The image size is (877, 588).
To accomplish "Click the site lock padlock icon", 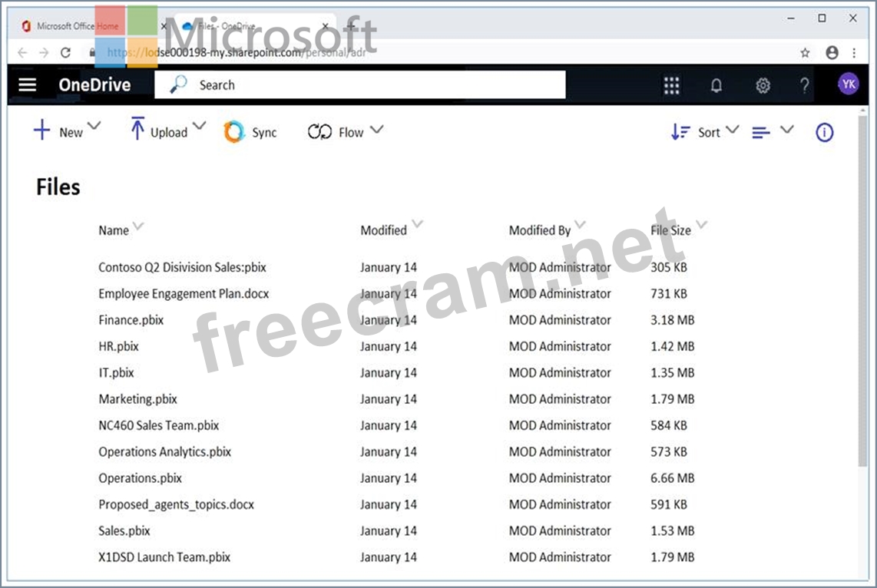I will (92, 52).
